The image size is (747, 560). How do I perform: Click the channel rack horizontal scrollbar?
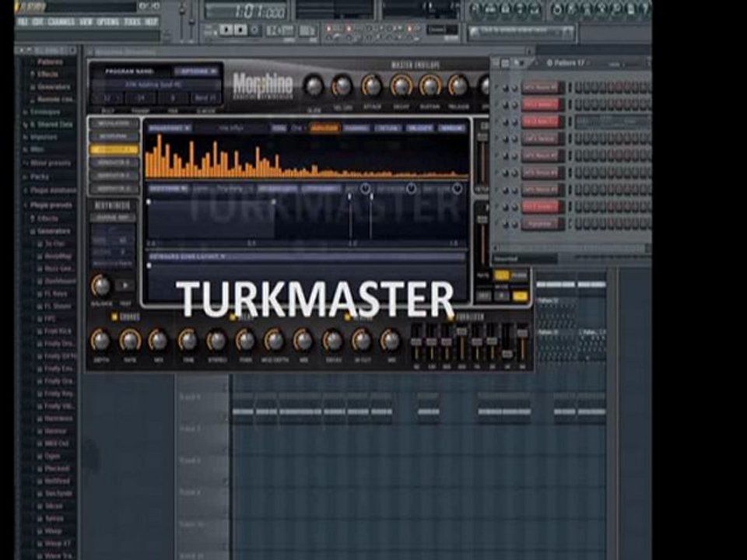570,247
